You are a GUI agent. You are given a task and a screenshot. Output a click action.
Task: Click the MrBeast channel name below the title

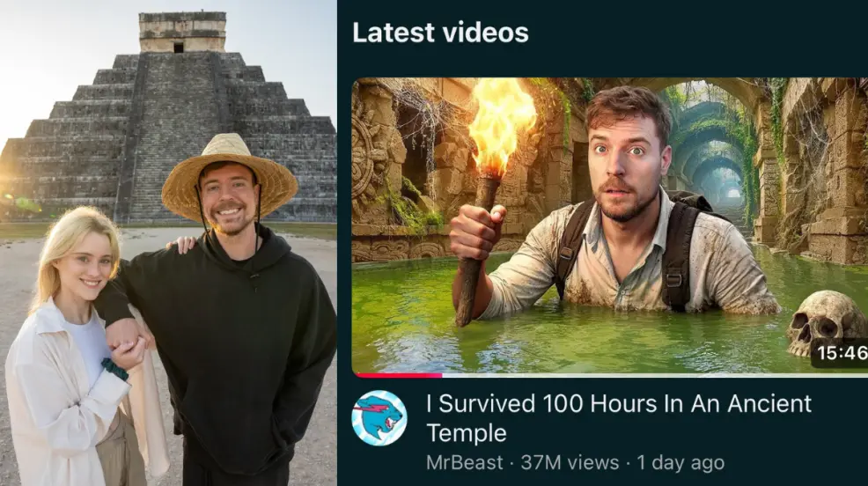tap(465, 462)
